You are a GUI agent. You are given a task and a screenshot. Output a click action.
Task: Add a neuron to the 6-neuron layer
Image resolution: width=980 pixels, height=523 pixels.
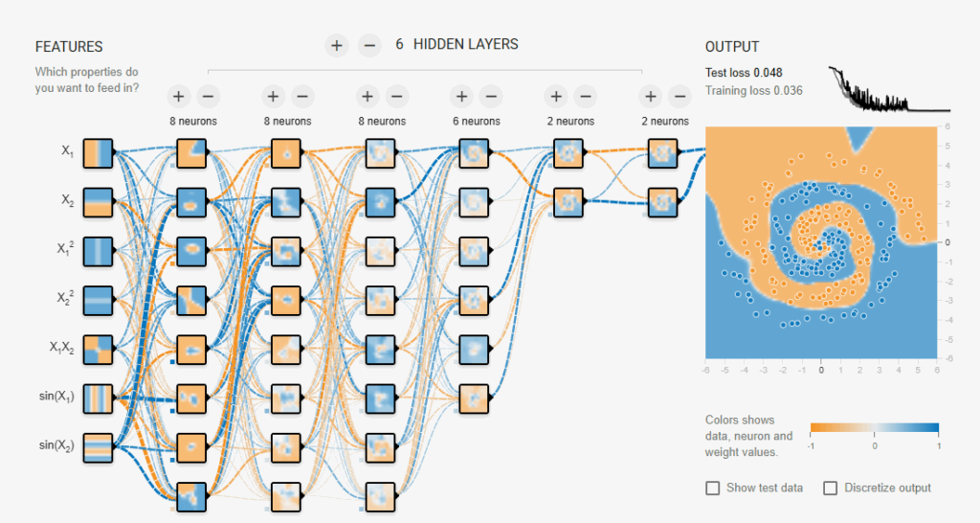[x=462, y=97]
